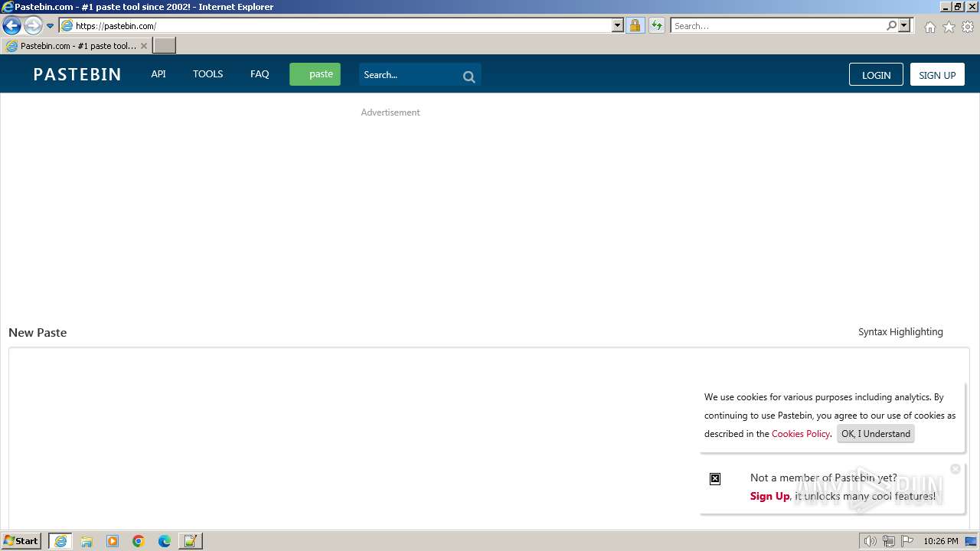Open File Explorer from taskbar
The height and width of the screenshot is (551, 980).
[87, 541]
